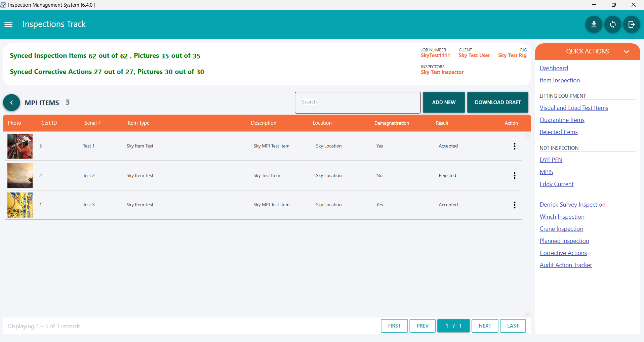Go back using the round arrow button
The height and width of the screenshot is (342, 644).
coord(11,102)
